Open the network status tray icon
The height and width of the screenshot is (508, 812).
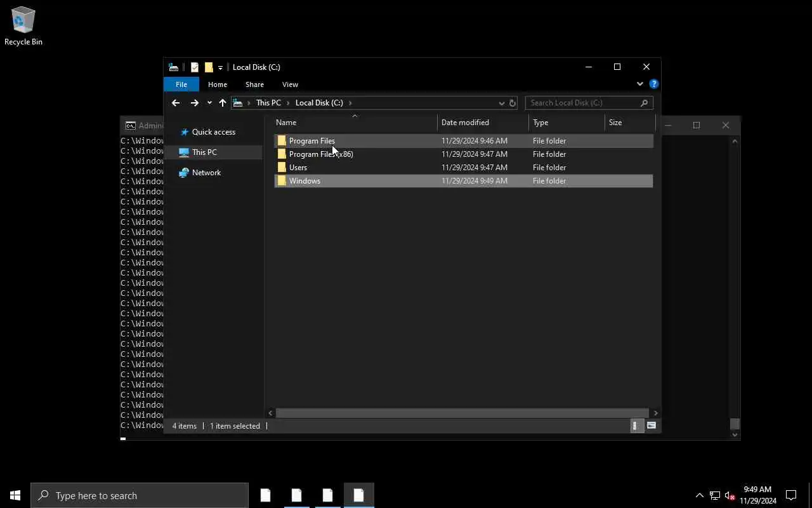715,495
